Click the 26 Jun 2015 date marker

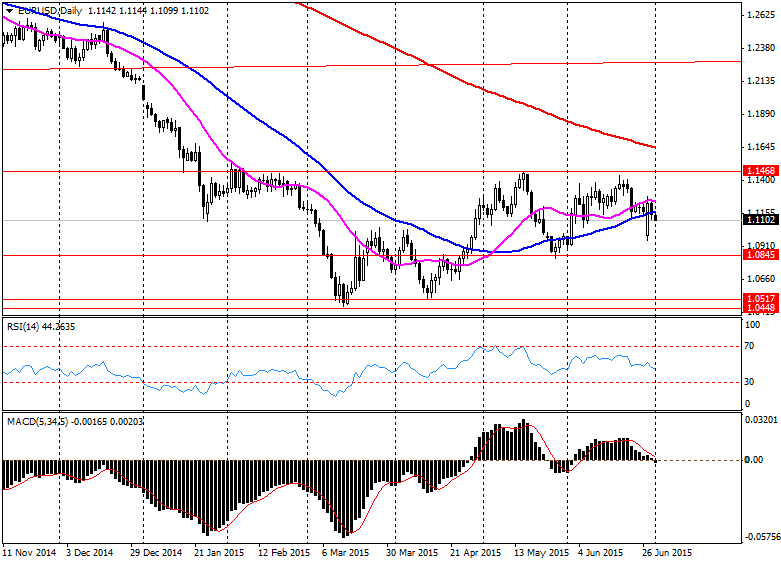(666, 552)
